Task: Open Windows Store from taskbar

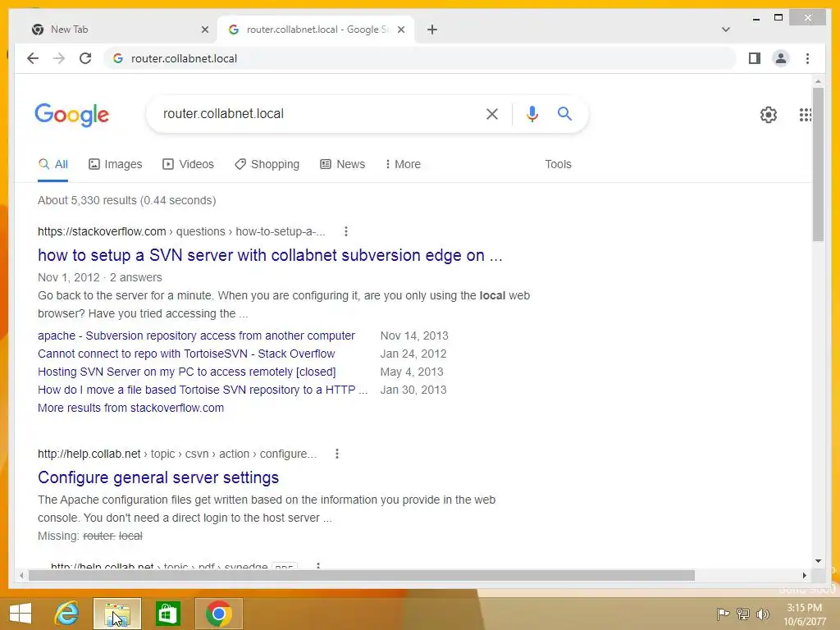Action: coord(167,614)
